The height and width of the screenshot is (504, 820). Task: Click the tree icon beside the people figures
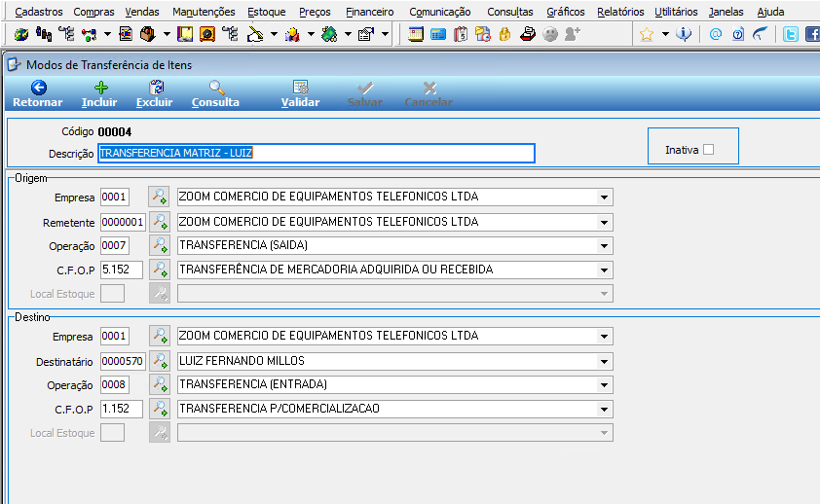click(66, 34)
